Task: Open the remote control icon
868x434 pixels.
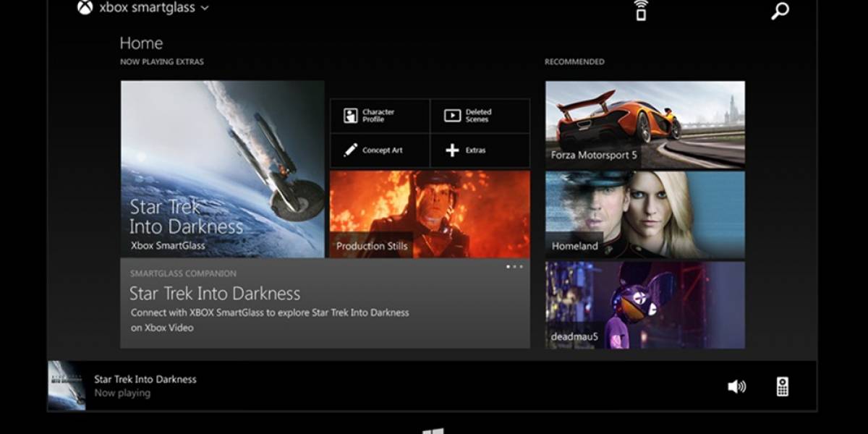Action: point(782,386)
